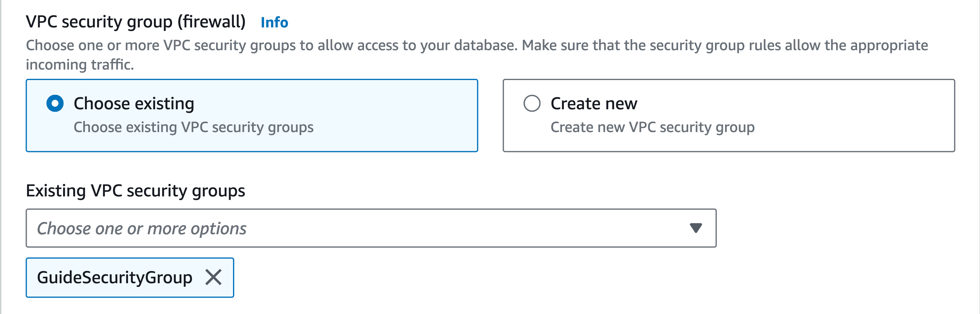Click the dropdown caret triangle icon
This screenshot has height=314, width=980.
coord(695,228)
